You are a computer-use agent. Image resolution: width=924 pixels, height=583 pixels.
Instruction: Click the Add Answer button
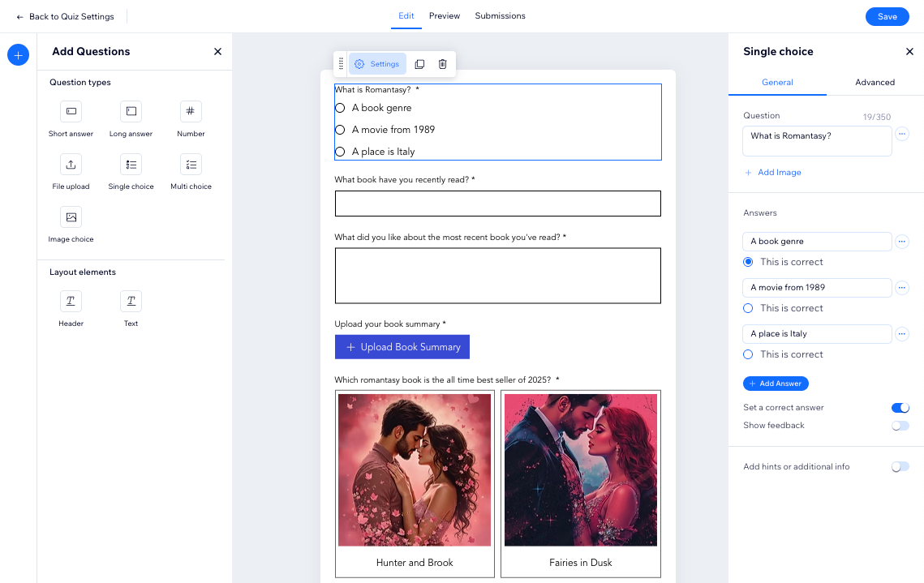click(776, 384)
